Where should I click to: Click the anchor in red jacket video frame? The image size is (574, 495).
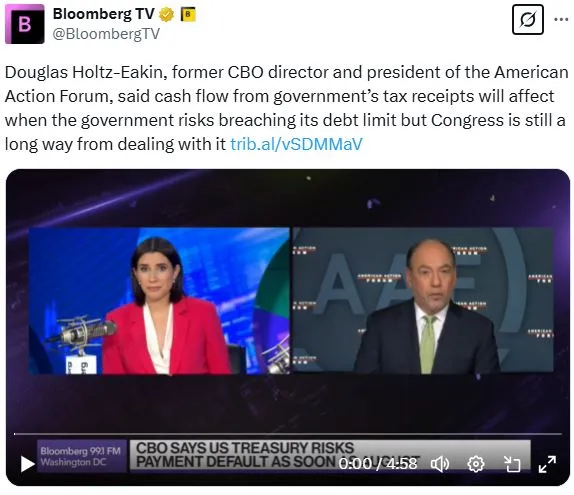[x=159, y=301]
